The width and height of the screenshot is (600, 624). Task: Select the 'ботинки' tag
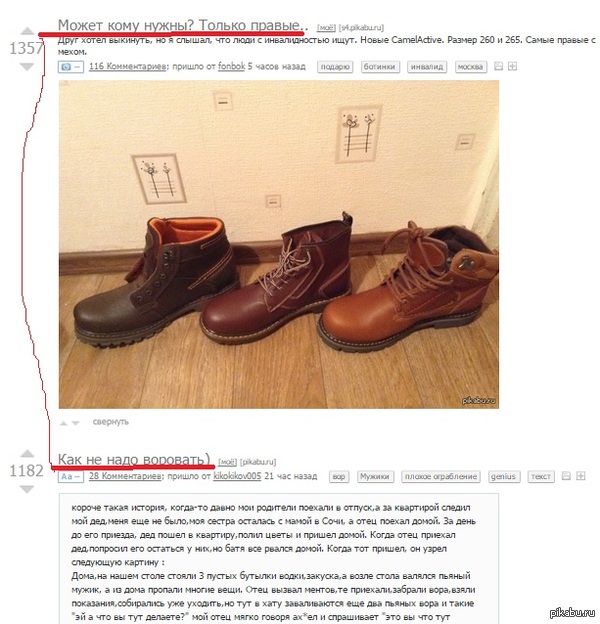380,67
